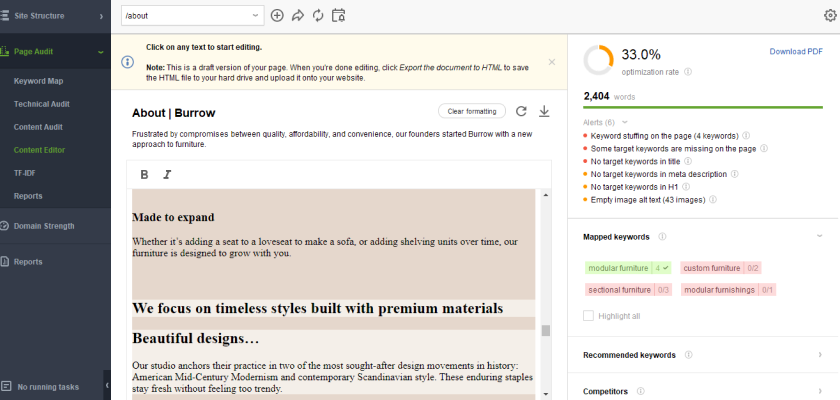Click info icon beside missing target keywords alert

(764, 149)
